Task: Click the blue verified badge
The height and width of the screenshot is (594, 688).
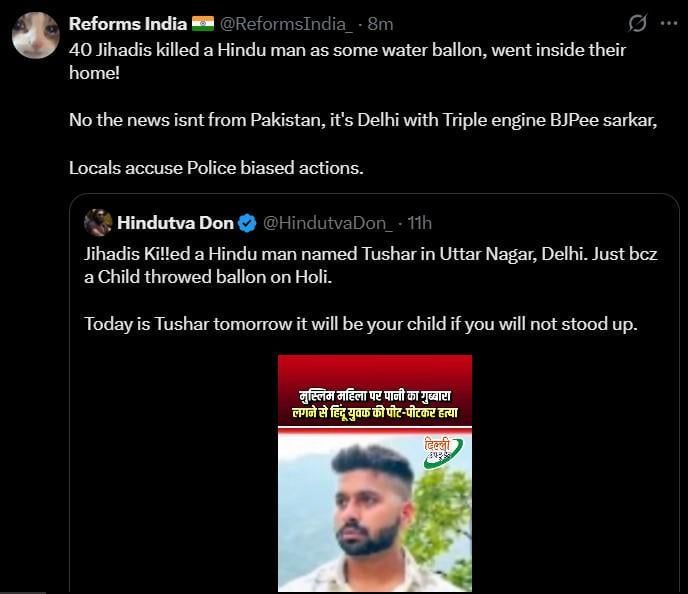Action: pos(249,222)
